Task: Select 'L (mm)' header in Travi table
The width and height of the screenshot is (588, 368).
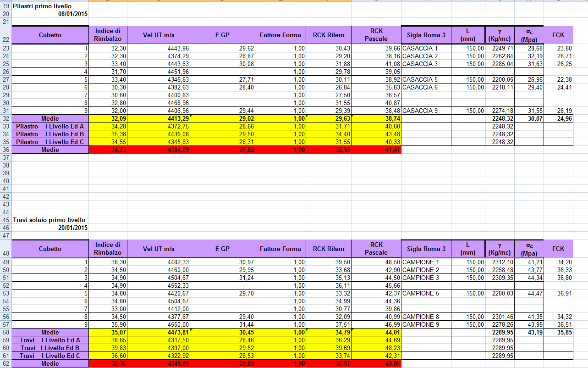Action: [468, 249]
